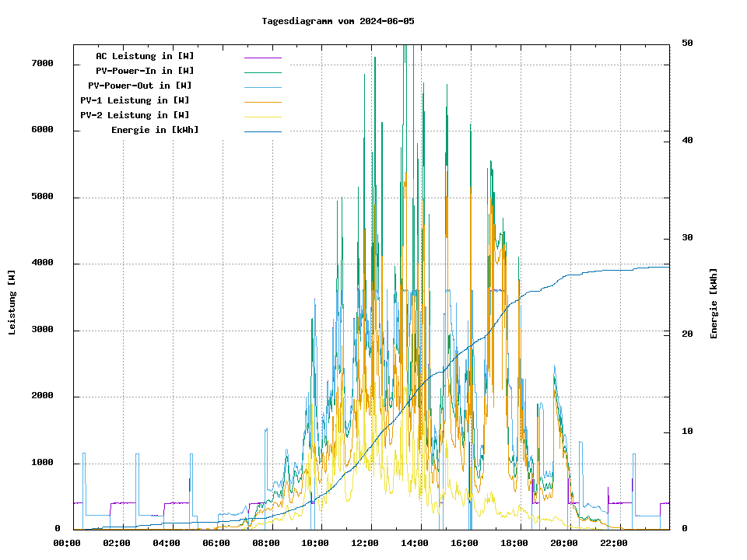747x560 pixels.
Task: Click the chart title Tagesdiagramm vom 2024-06-05
Action: click(338, 21)
